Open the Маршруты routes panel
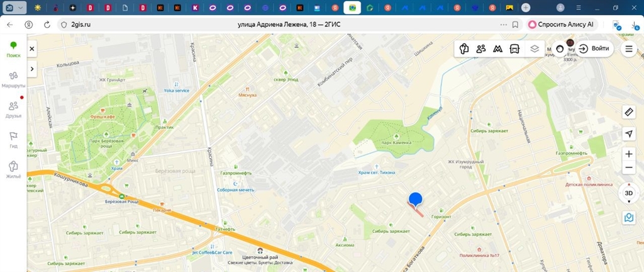The height and width of the screenshot is (272, 644). (13, 79)
